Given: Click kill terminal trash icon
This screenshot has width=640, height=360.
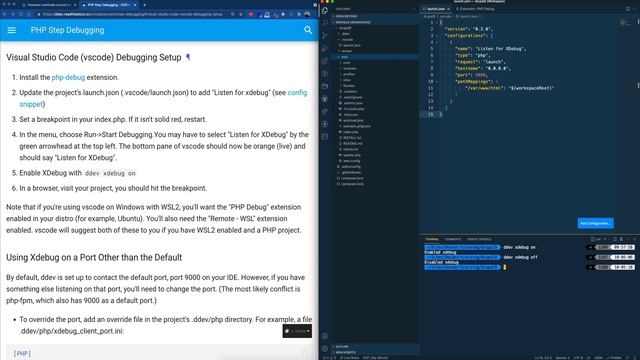Looking at the screenshot, I should (x=621, y=239).
